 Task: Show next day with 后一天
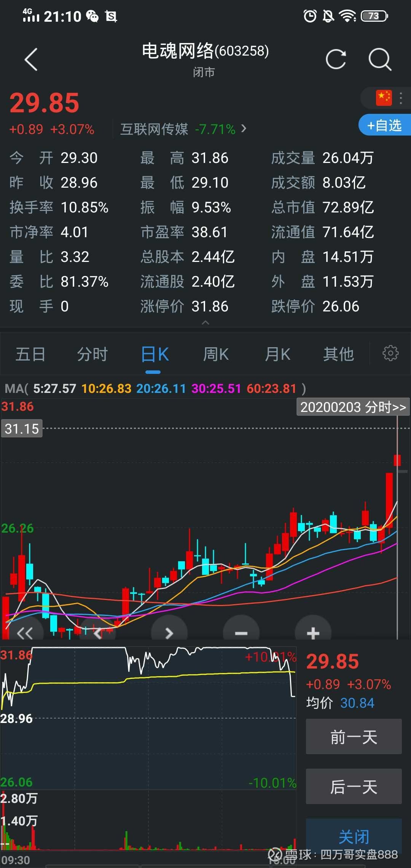coord(354,787)
